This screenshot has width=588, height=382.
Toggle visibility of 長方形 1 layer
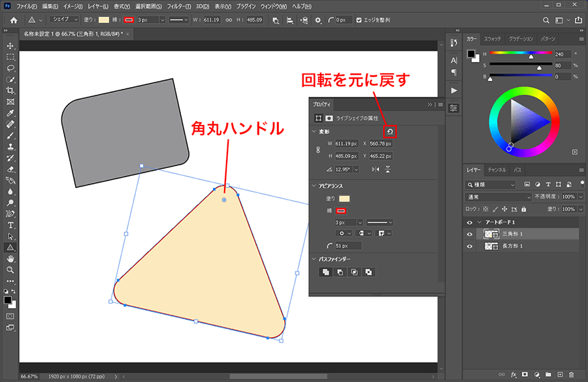[x=469, y=246]
